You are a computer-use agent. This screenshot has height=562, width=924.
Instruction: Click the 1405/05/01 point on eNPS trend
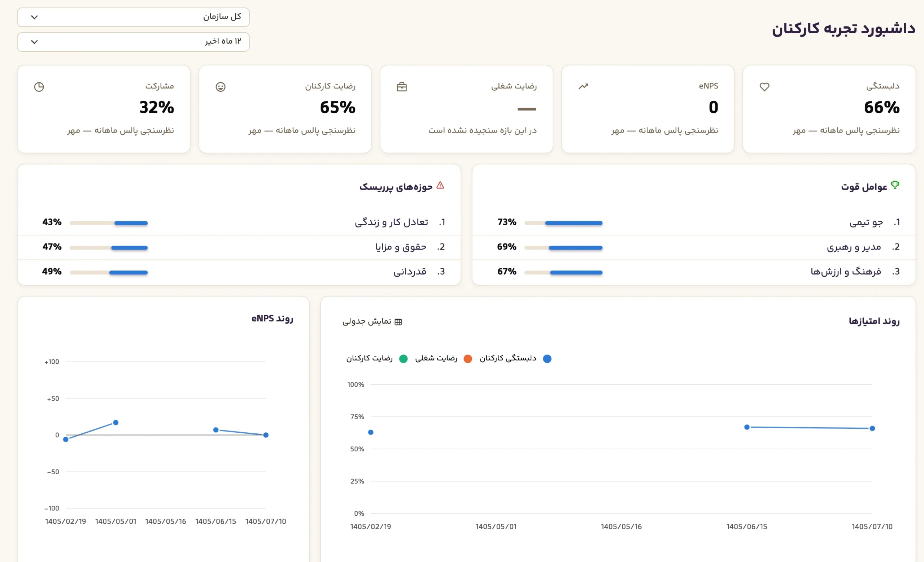[x=116, y=423]
